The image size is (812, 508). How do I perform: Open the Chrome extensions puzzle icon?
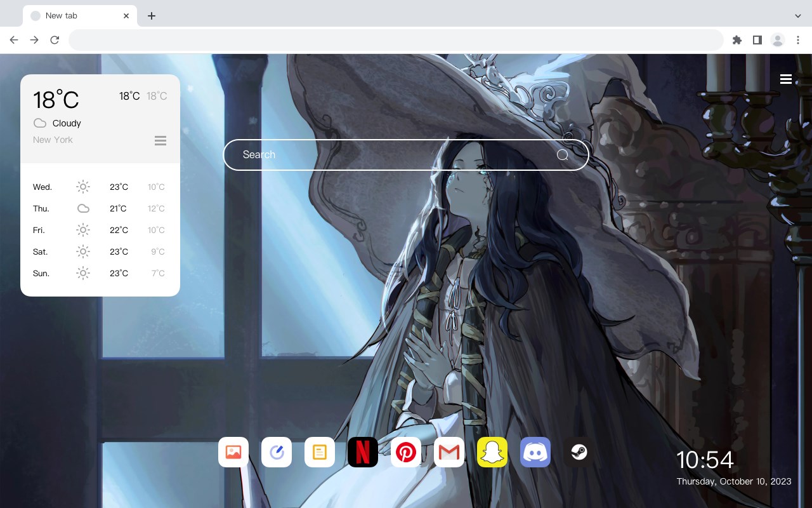pos(737,40)
